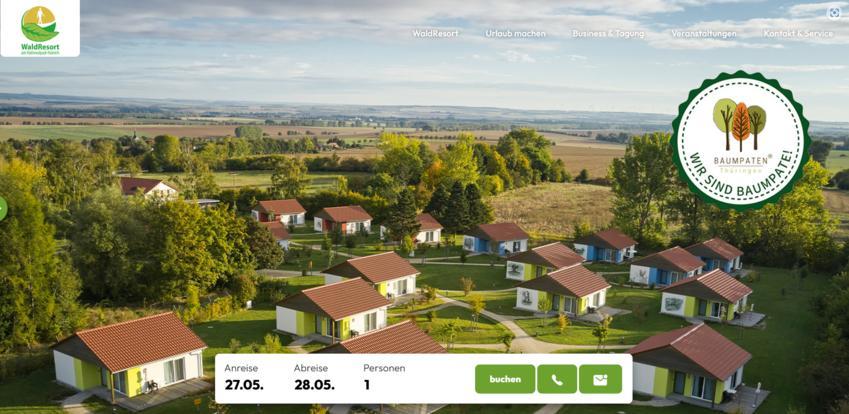Open the green side tab on left edge
849x414 pixels.
point(3,208)
